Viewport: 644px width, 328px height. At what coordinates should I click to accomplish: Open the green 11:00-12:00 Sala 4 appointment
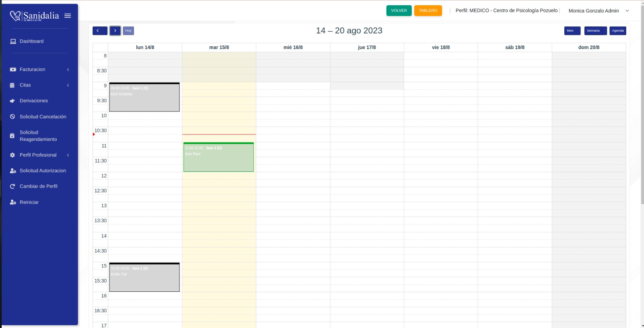pyautogui.click(x=219, y=157)
